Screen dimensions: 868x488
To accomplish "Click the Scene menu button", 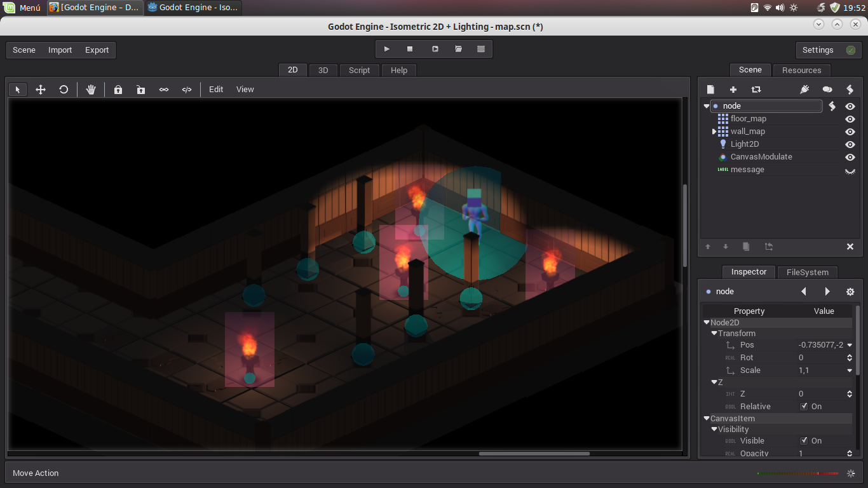I will [24, 50].
